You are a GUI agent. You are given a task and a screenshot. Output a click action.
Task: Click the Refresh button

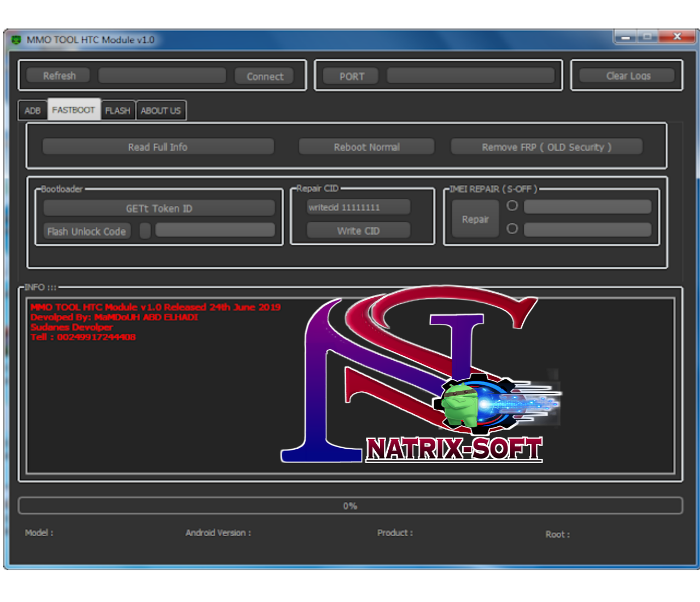(x=59, y=76)
